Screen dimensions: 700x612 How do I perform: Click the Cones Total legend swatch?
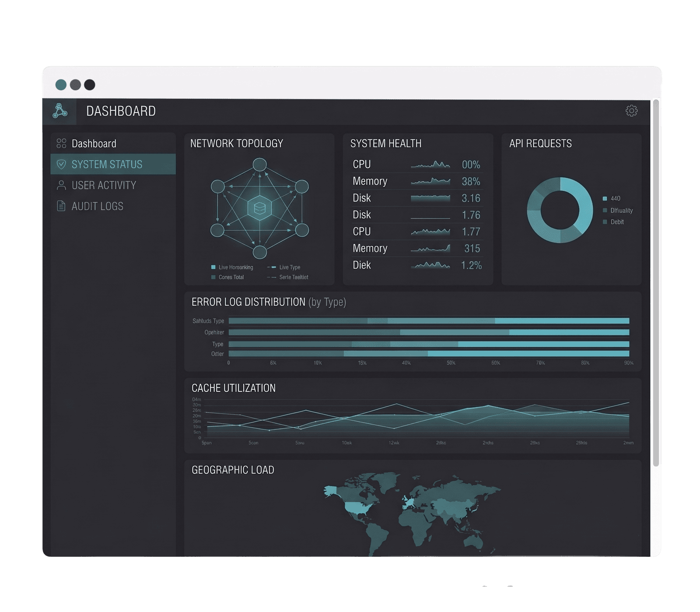click(213, 277)
